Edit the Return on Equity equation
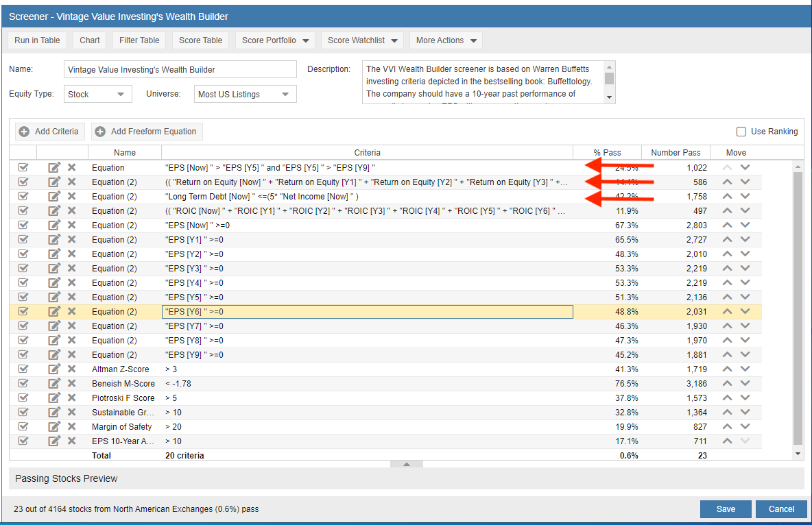This screenshot has height=525, width=812. point(54,182)
